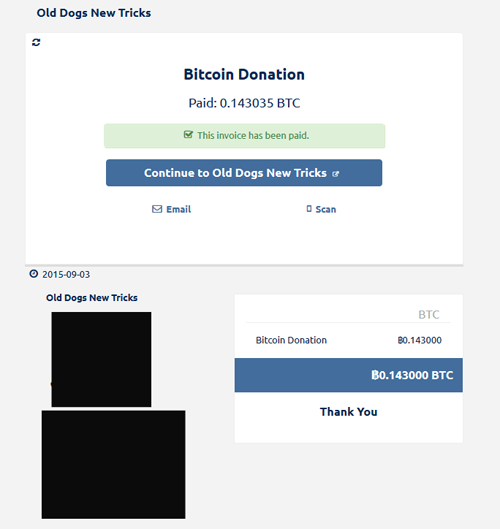Image resolution: width=500 pixels, height=529 pixels.
Task: Click the refresh icon at top of invoice
Action: 36,43
